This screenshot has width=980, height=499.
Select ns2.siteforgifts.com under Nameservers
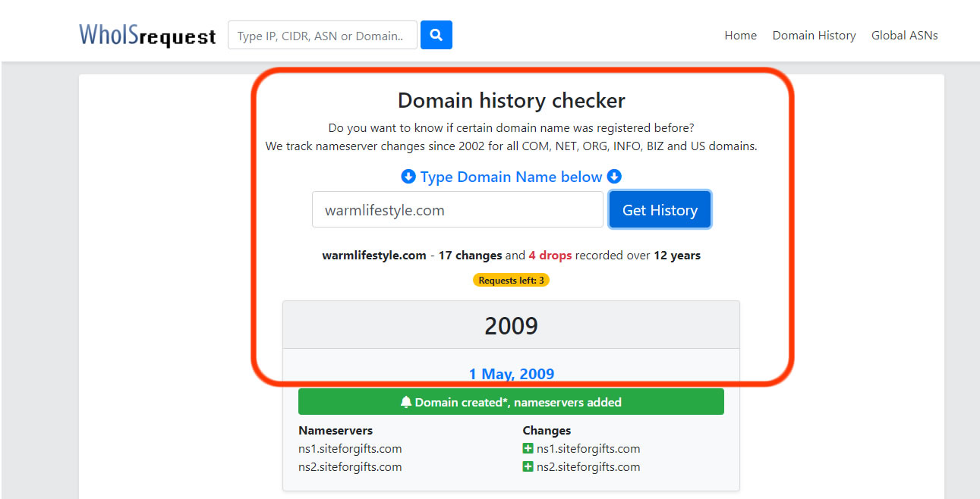350,466
